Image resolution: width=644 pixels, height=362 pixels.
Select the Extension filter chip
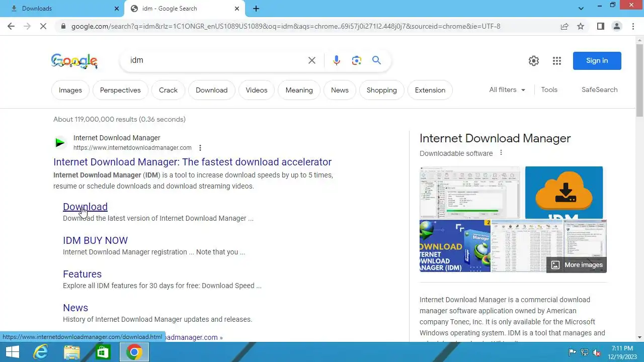[430, 90]
